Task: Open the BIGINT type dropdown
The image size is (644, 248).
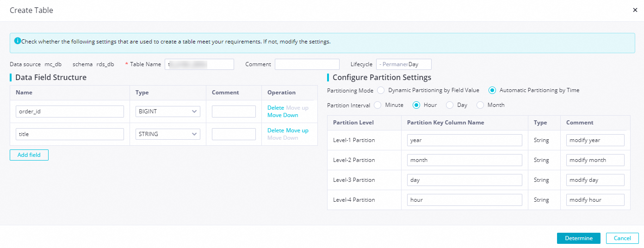Action: (167, 112)
